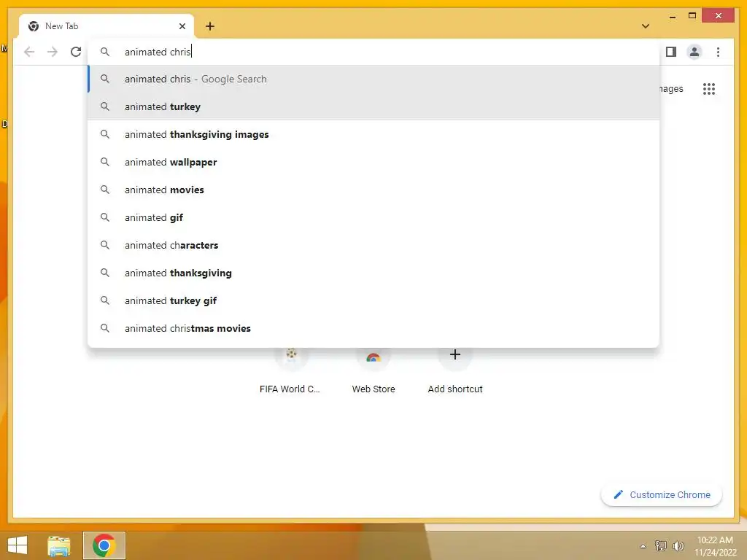The width and height of the screenshot is (747, 560).
Task: Choose 'animated turkey' suggestion
Action: (x=373, y=106)
